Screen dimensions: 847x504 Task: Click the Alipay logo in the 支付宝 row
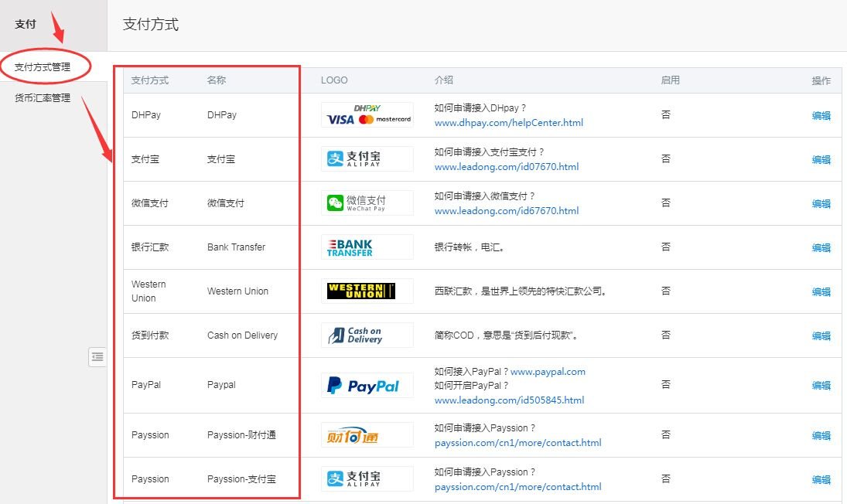click(x=367, y=159)
